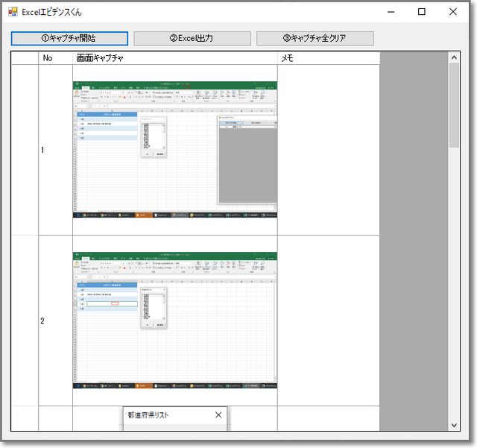This screenshot has height=448, width=477.
Task: Select the 画面キャプチャ column header
Action: (174, 58)
